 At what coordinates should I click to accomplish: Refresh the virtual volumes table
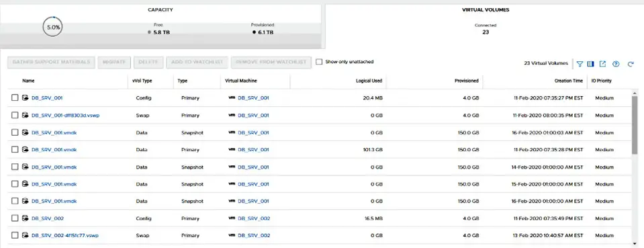(631, 64)
